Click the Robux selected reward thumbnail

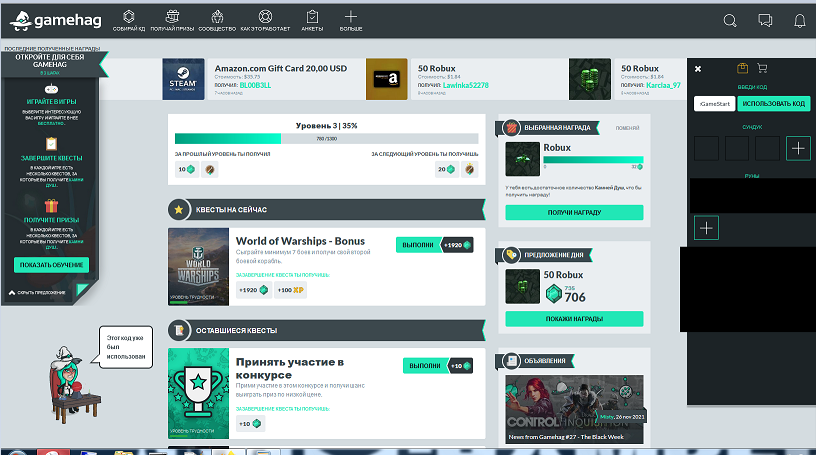pos(522,159)
